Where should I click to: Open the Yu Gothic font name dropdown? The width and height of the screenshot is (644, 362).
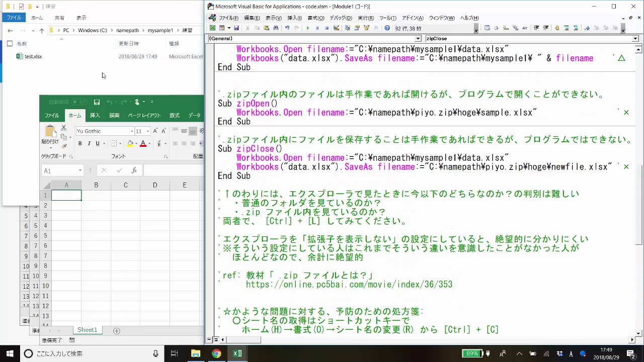[132, 131]
